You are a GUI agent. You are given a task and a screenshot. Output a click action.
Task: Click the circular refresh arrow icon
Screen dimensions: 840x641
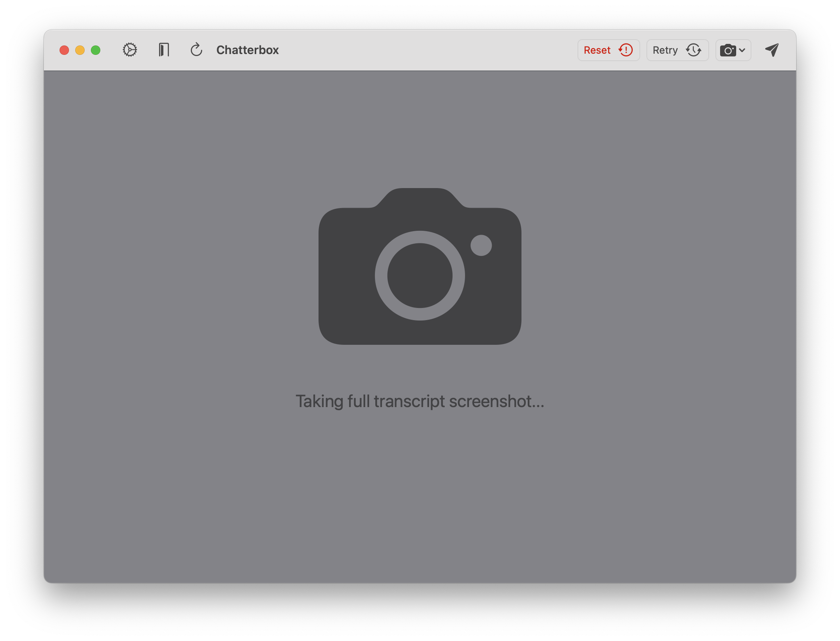tap(196, 50)
